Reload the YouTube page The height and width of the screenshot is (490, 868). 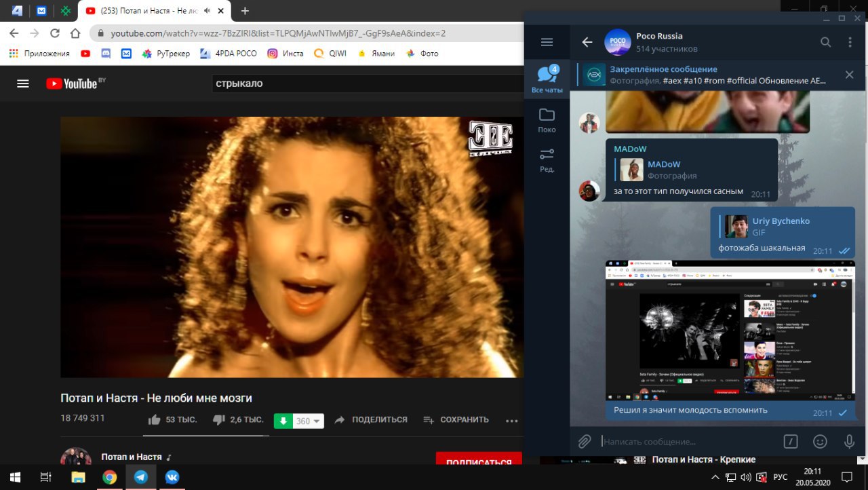(54, 33)
